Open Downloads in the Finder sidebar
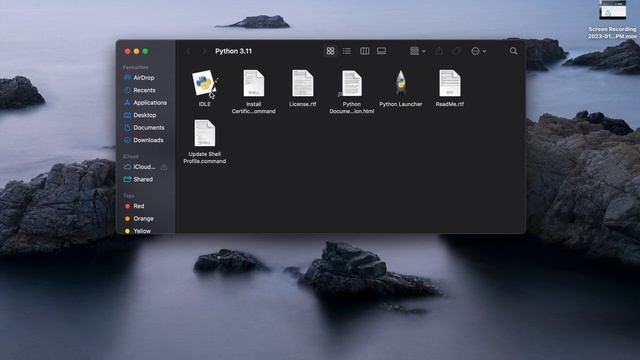 coord(145,140)
